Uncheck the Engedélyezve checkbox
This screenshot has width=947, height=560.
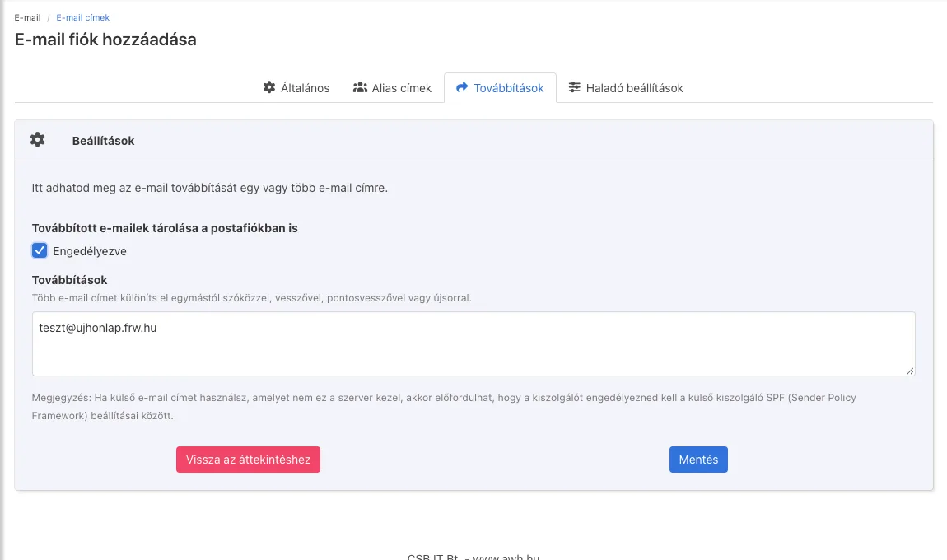[x=40, y=250]
